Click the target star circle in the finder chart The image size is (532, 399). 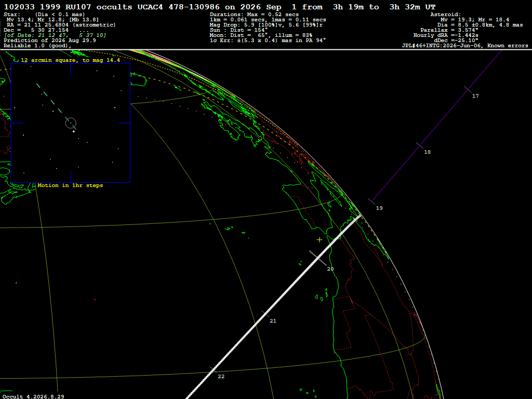71,123
